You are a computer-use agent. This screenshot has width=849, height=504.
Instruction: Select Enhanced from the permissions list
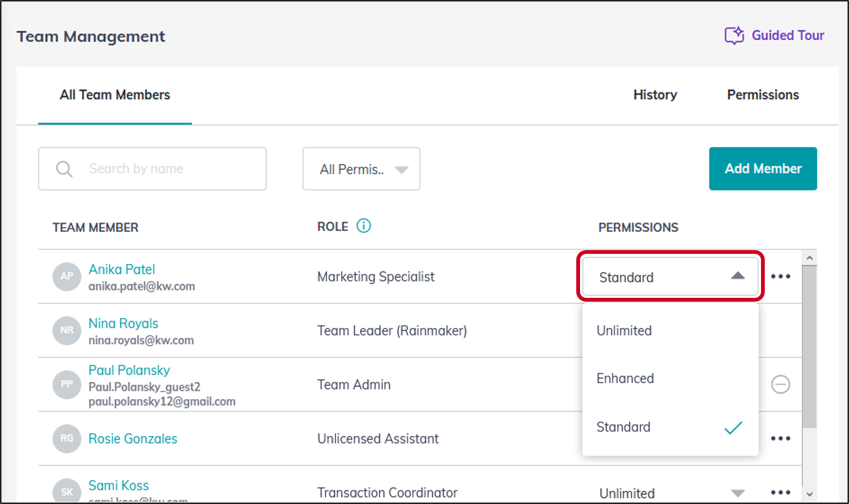625,378
